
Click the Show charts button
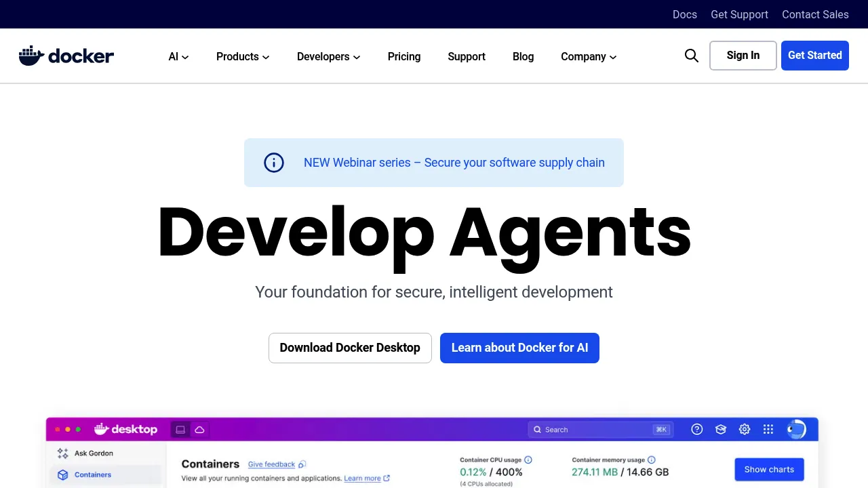[x=769, y=469]
